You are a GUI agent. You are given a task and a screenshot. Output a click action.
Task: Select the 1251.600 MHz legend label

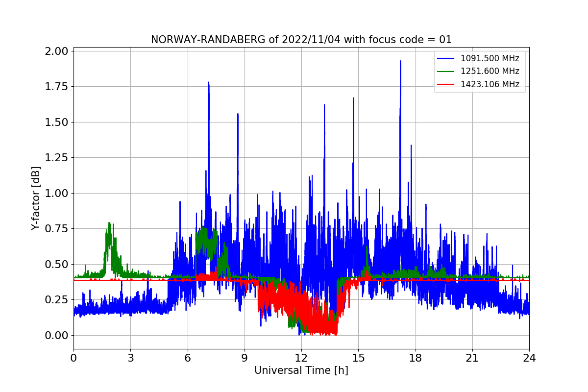click(490, 72)
